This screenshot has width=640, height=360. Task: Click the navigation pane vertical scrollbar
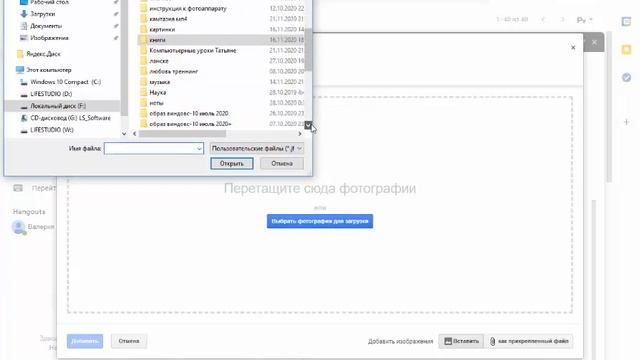[x=124, y=57]
